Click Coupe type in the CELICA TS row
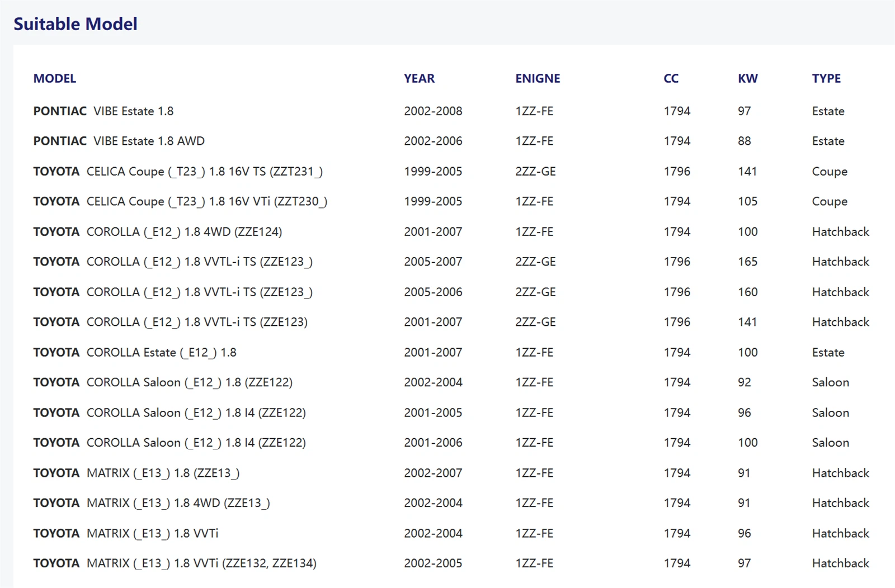 (830, 172)
